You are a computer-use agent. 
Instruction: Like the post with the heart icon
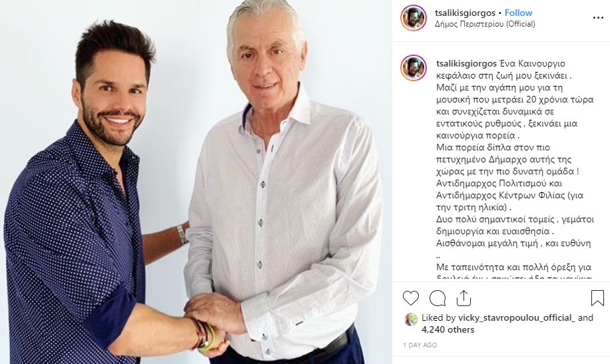[x=410, y=298]
